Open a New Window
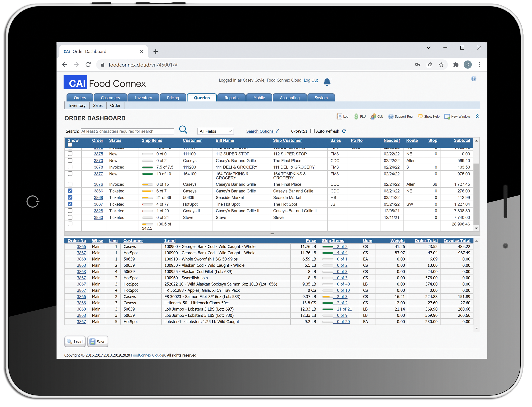This screenshot has width=532, height=407. click(x=447, y=117)
